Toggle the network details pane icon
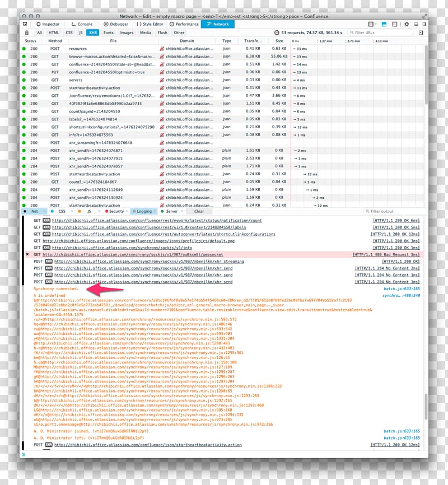 421,32
